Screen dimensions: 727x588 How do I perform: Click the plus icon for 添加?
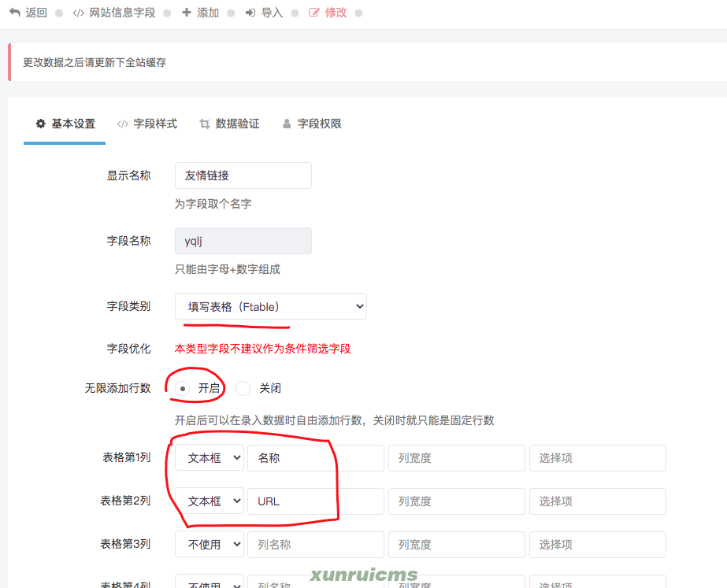click(x=187, y=13)
